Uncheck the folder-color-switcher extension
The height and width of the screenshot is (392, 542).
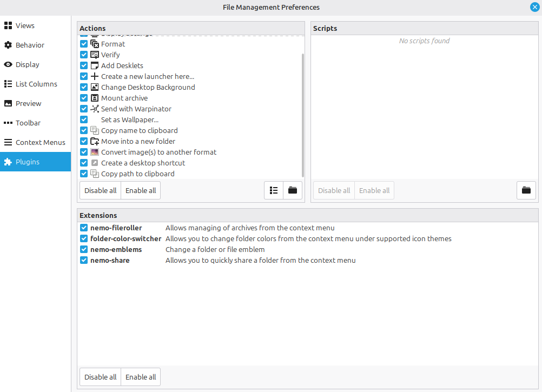coord(84,238)
